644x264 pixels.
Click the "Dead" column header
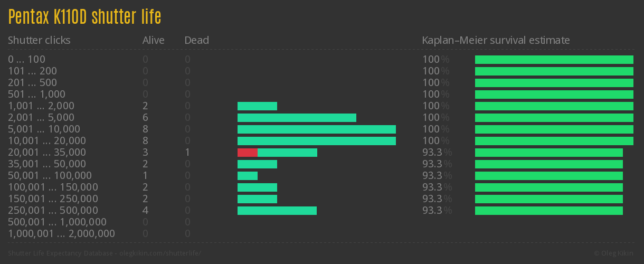click(x=196, y=40)
